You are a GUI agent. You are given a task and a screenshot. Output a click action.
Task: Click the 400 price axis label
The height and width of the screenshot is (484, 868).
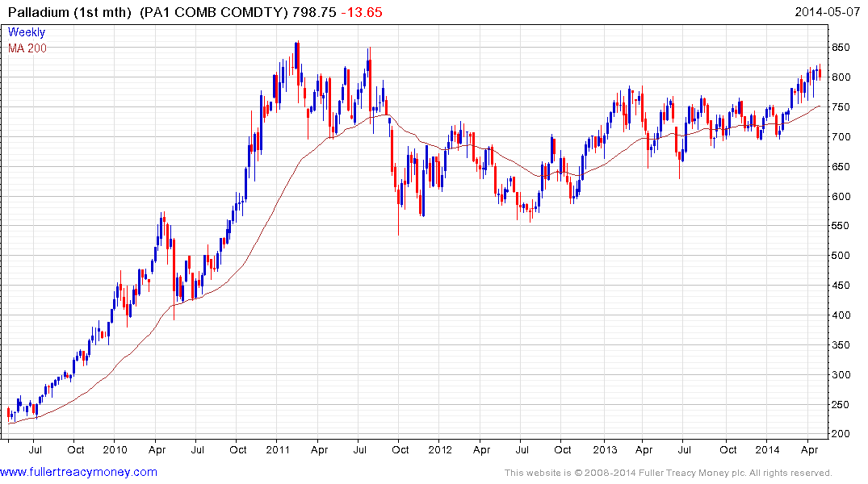841,315
